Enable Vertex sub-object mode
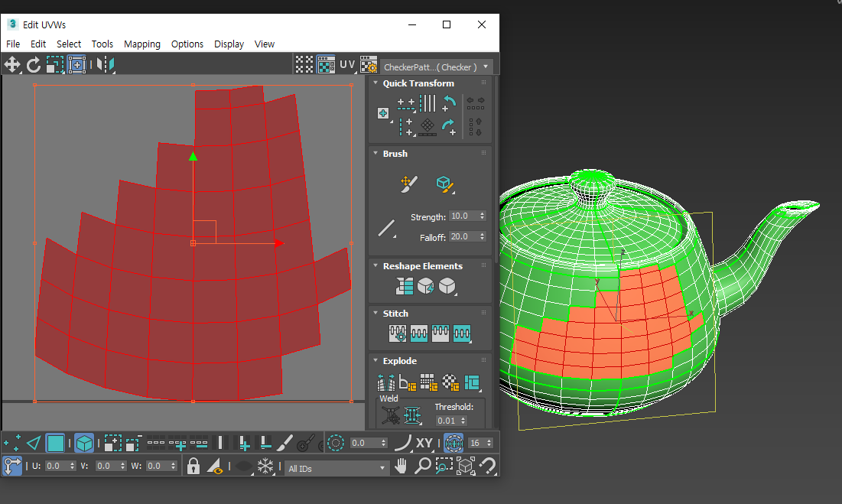The height and width of the screenshot is (504, 842). pos(12,444)
